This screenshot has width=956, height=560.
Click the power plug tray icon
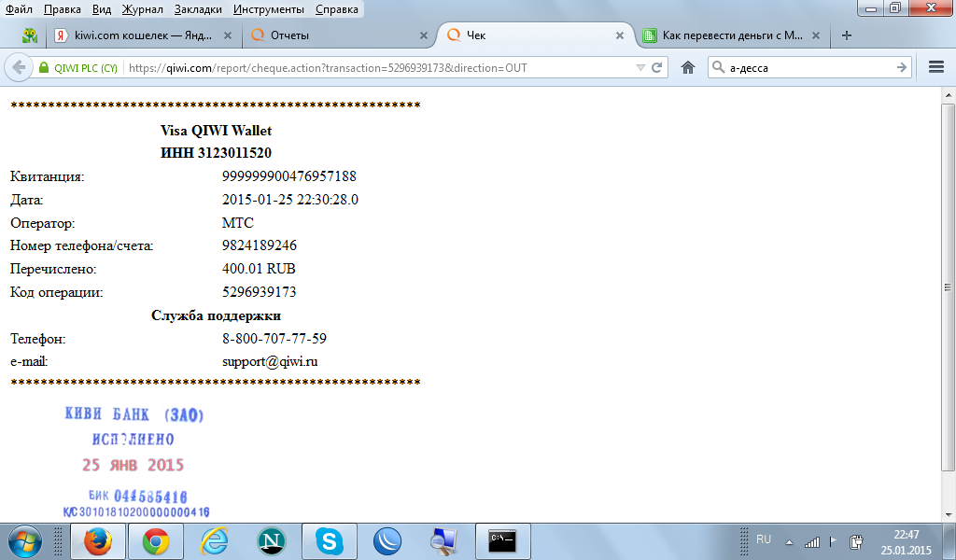pos(856,541)
